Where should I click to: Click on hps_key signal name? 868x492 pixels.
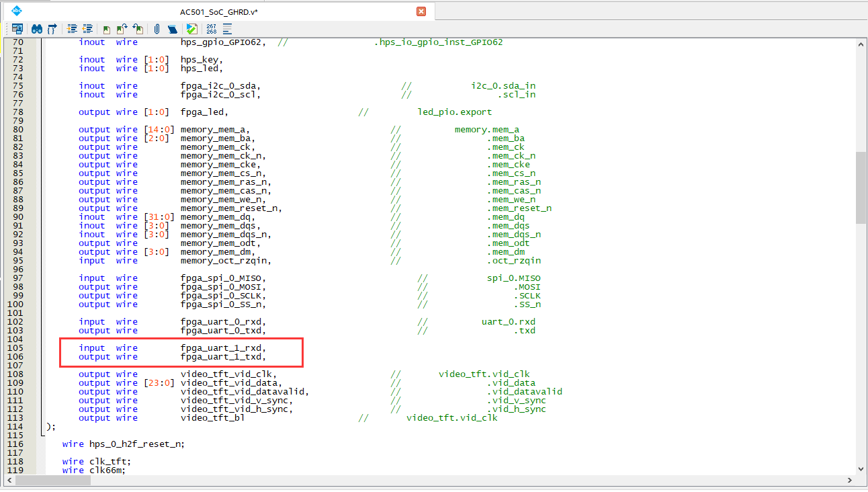[x=200, y=60]
